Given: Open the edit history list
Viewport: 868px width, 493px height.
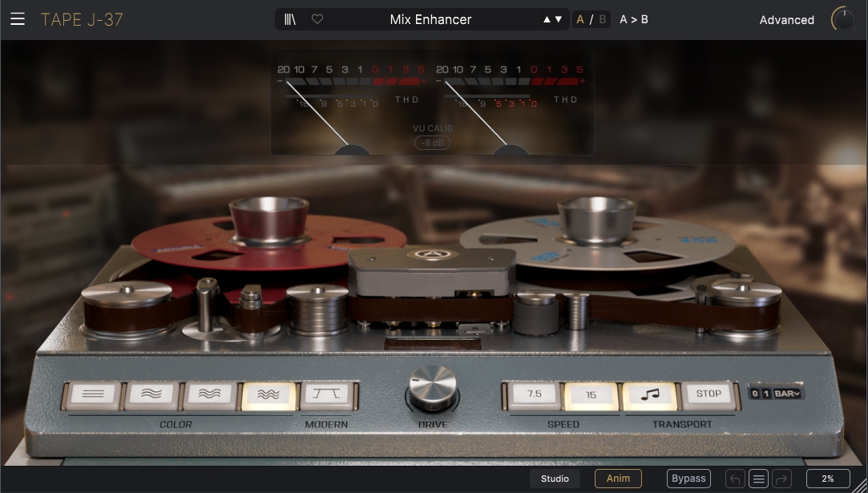Looking at the screenshot, I should click(758, 479).
